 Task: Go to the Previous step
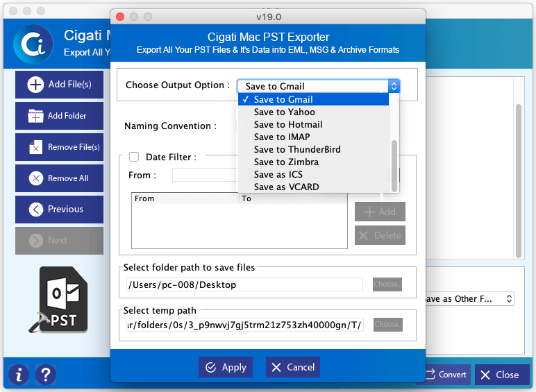coord(59,210)
